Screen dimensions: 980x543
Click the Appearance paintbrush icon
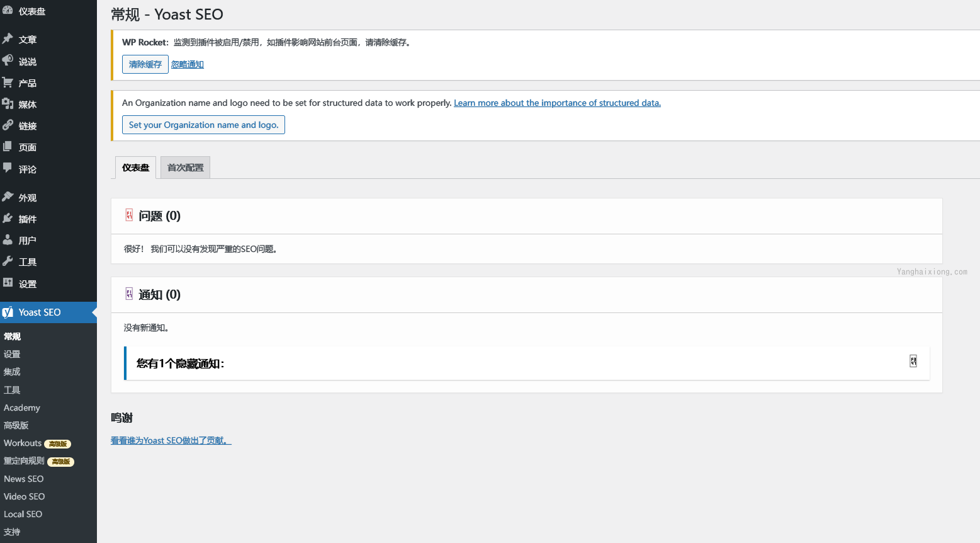tap(8, 197)
